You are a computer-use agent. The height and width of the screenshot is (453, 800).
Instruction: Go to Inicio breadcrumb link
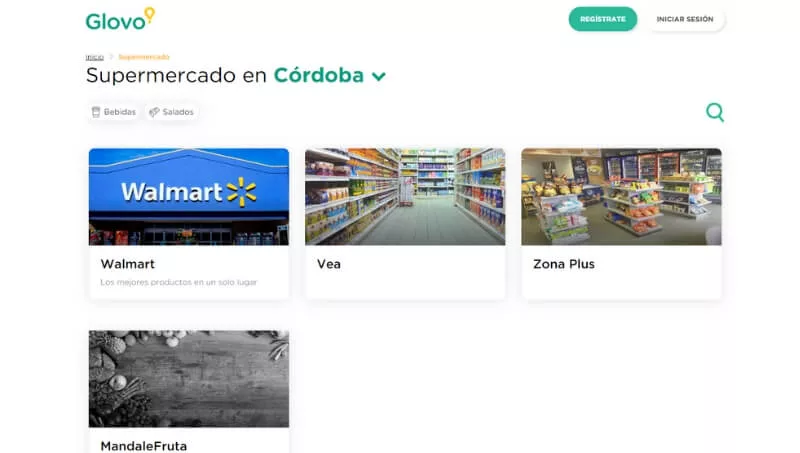(x=94, y=57)
